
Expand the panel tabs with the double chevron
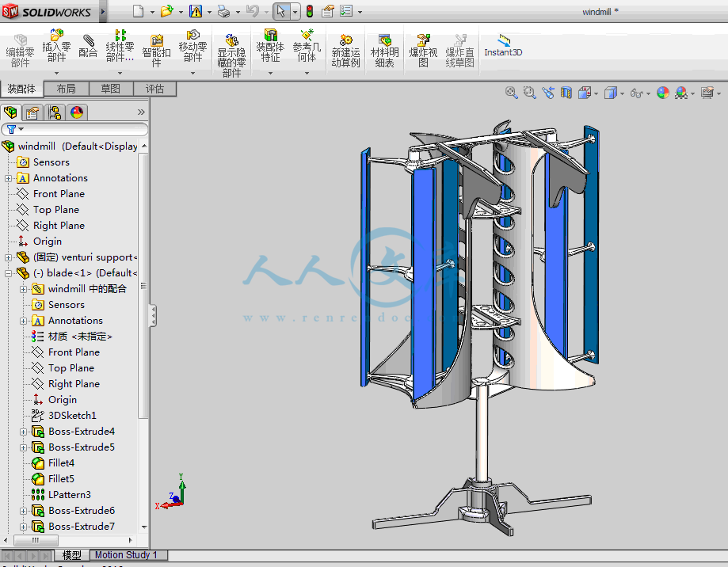[x=141, y=112]
